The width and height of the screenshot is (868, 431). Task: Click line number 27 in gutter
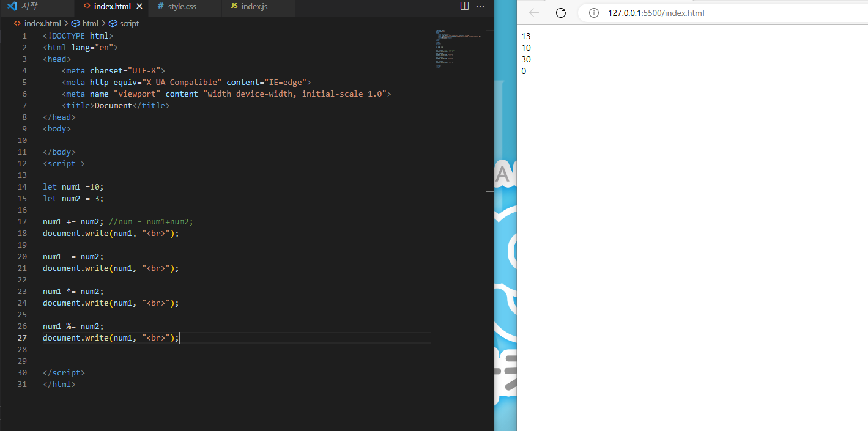click(x=23, y=338)
